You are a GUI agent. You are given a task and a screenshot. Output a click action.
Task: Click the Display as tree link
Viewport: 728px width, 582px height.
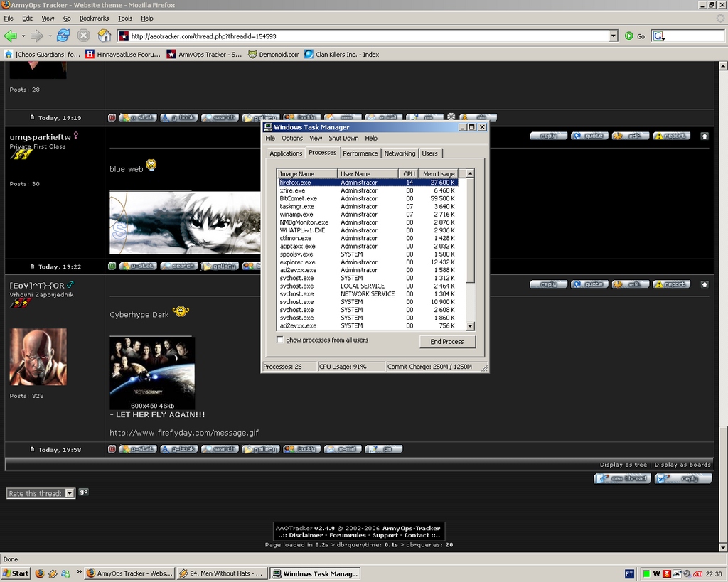tap(623, 465)
